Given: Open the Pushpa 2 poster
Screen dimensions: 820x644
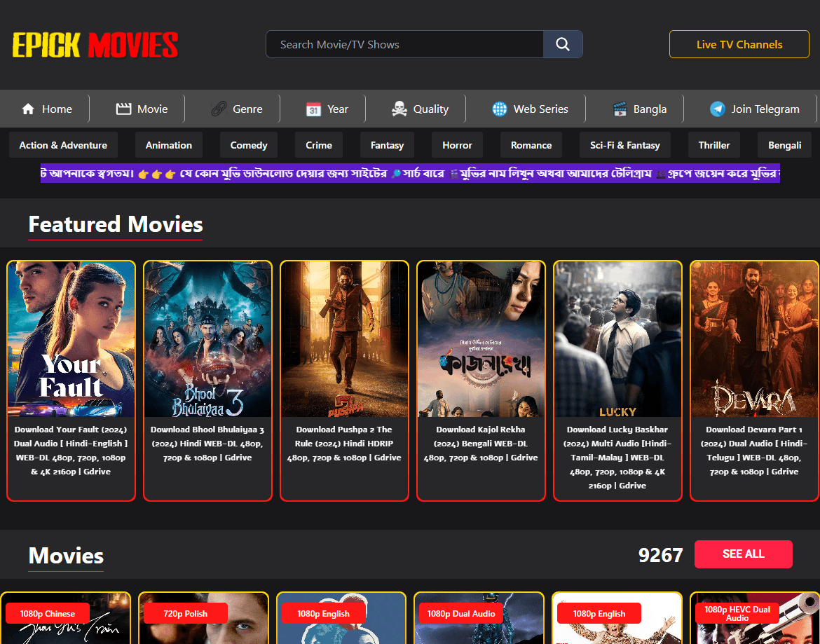Looking at the screenshot, I should 344,338.
